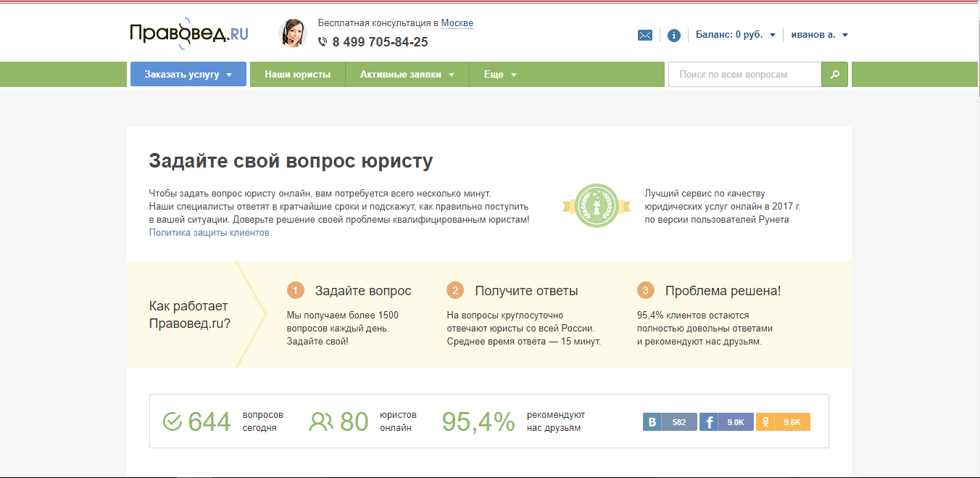Expand the Еще menu

coord(500,75)
